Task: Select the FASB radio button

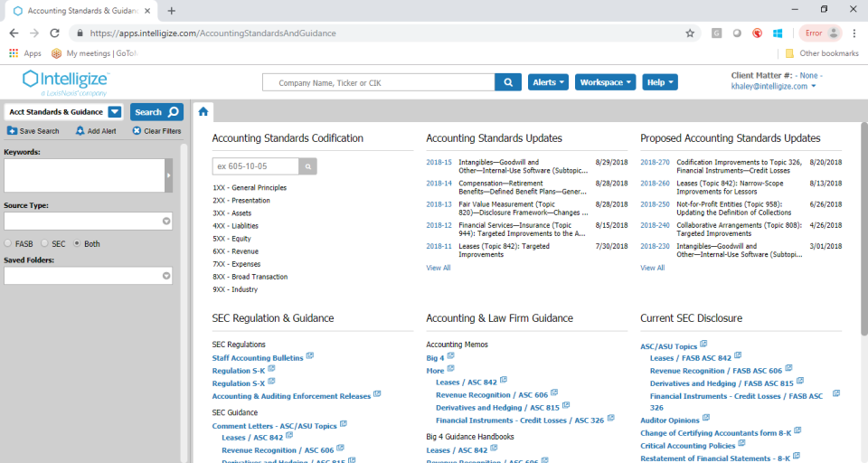Action: click(8, 243)
